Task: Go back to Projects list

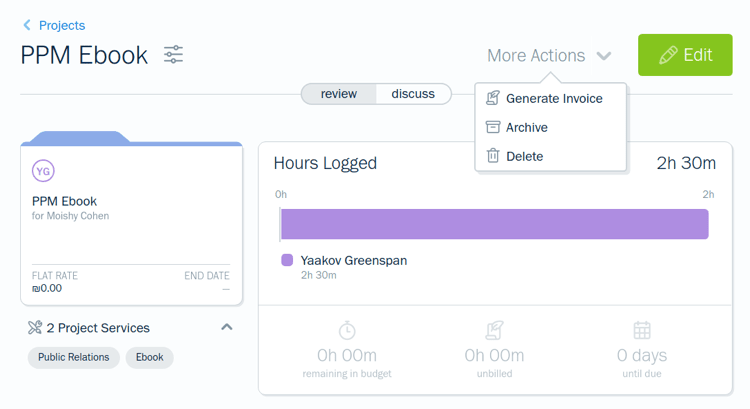Action: (x=54, y=25)
